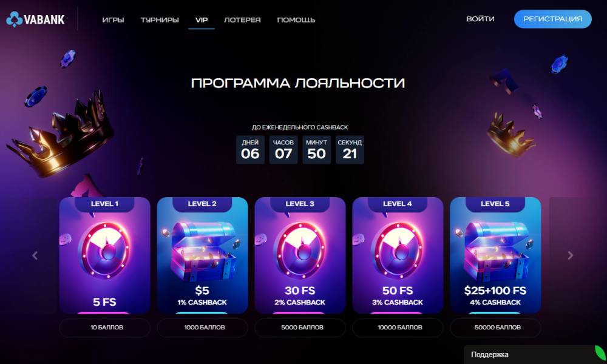This screenshot has height=364, width=607.
Task: Click the green leaf support chat icon
Action: pos(600,353)
